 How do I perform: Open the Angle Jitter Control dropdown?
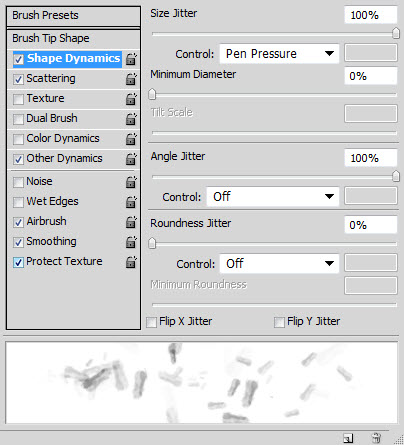[x=273, y=196]
